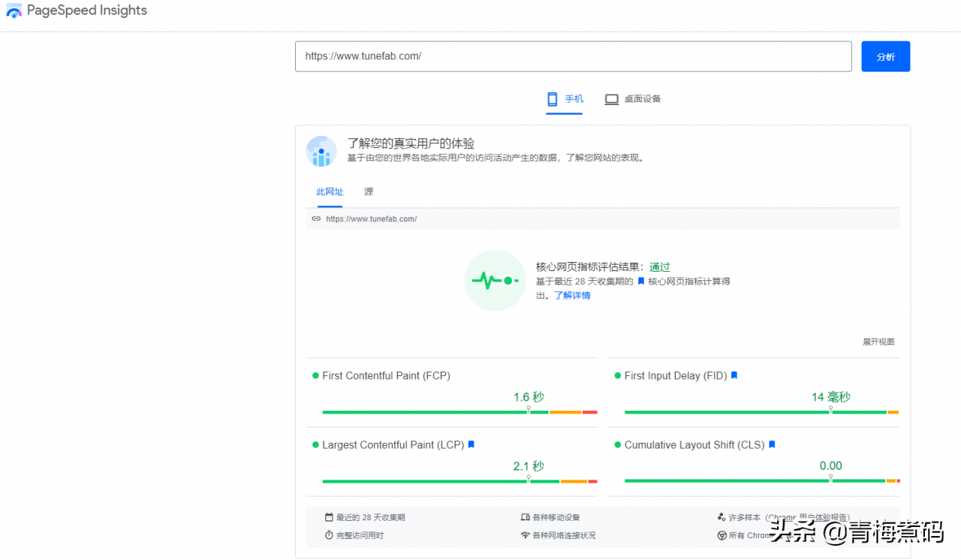This screenshot has height=560, width=961.
Task: Click First Contentful Paint (FCP) label
Action: click(x=386, y=376)
